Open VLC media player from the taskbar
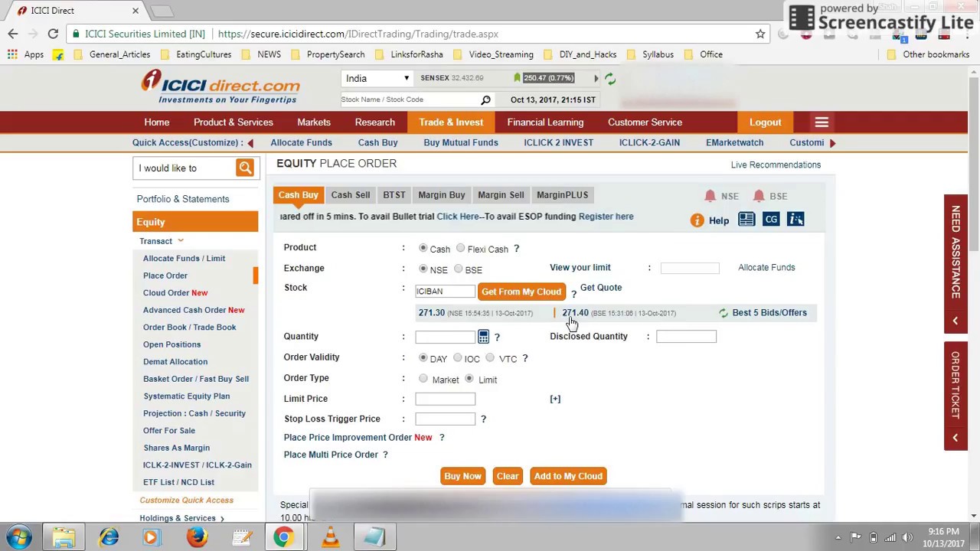 [x=330, y=537]
